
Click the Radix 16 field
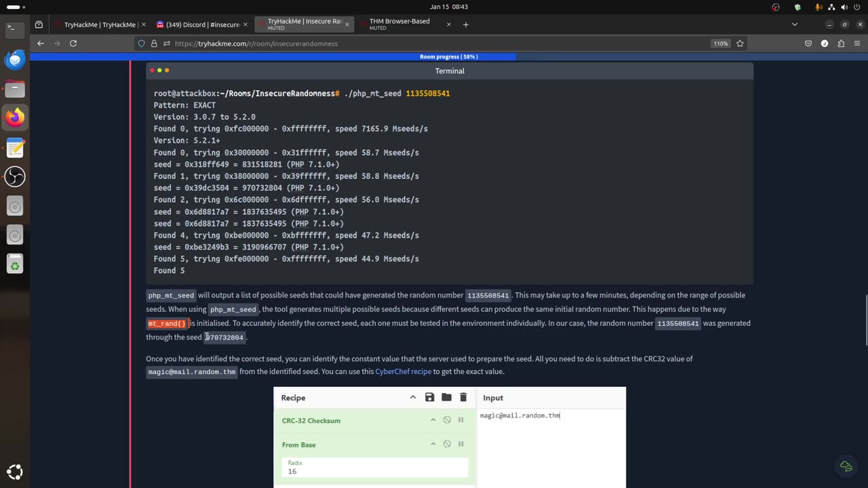pos(375,468)
